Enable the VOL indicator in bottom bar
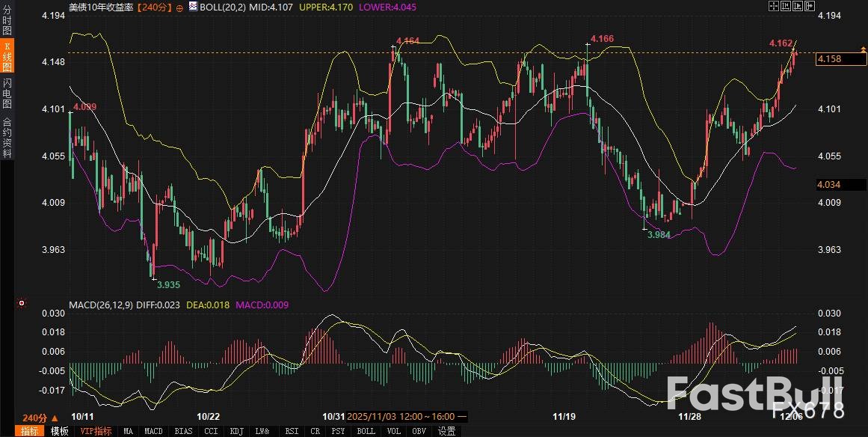 pyautogui.click(x=393, y=431)
